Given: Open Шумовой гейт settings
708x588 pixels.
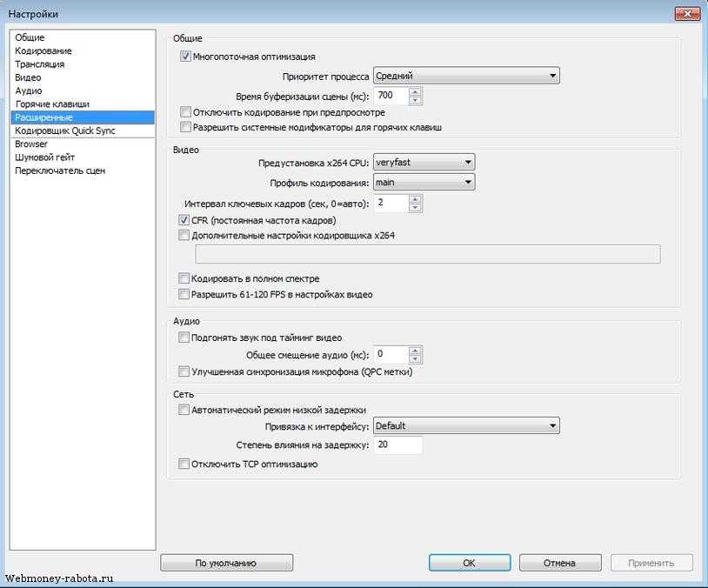Looking at the screenshot, I should 44,157.
